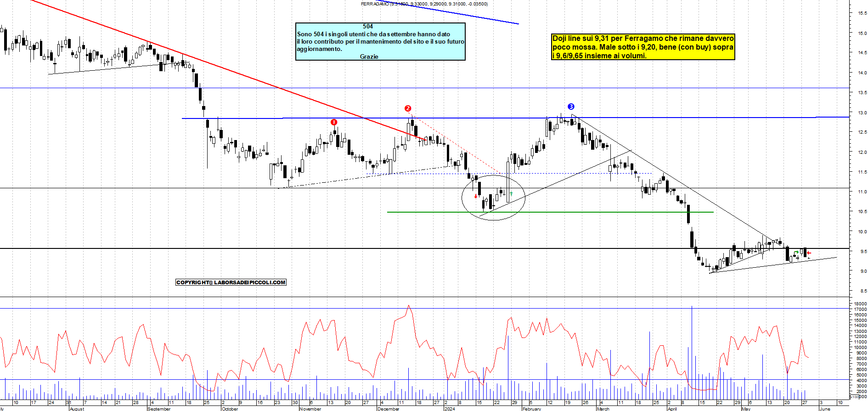
Task: Click the 'June' month label
Action: point(825,409)
